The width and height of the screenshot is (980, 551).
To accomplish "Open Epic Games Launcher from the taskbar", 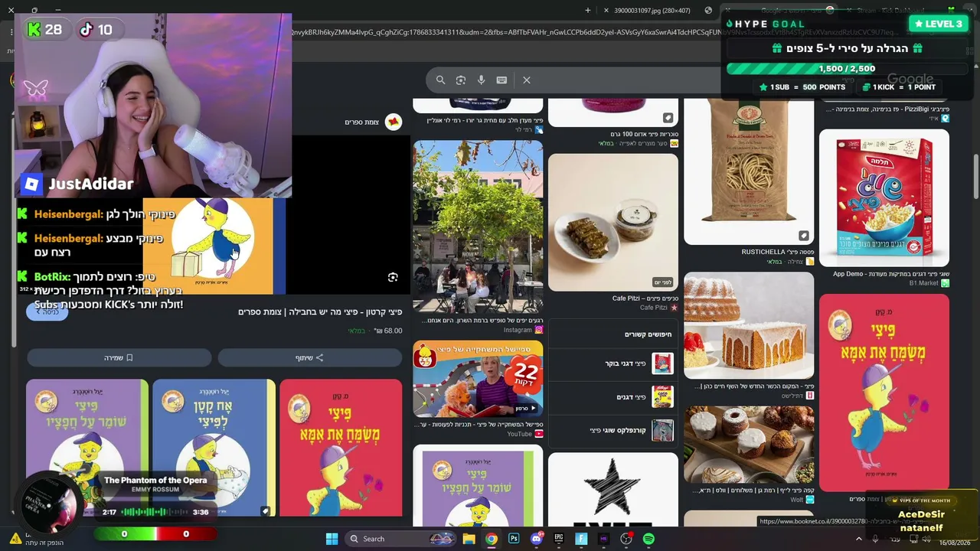I will tap(558, 539).
